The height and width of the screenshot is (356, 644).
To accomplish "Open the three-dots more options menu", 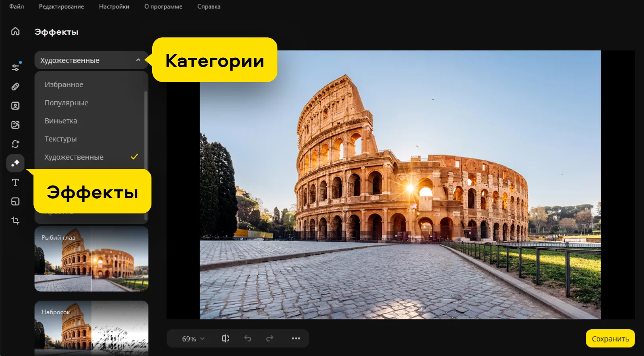I will (296, 338).
